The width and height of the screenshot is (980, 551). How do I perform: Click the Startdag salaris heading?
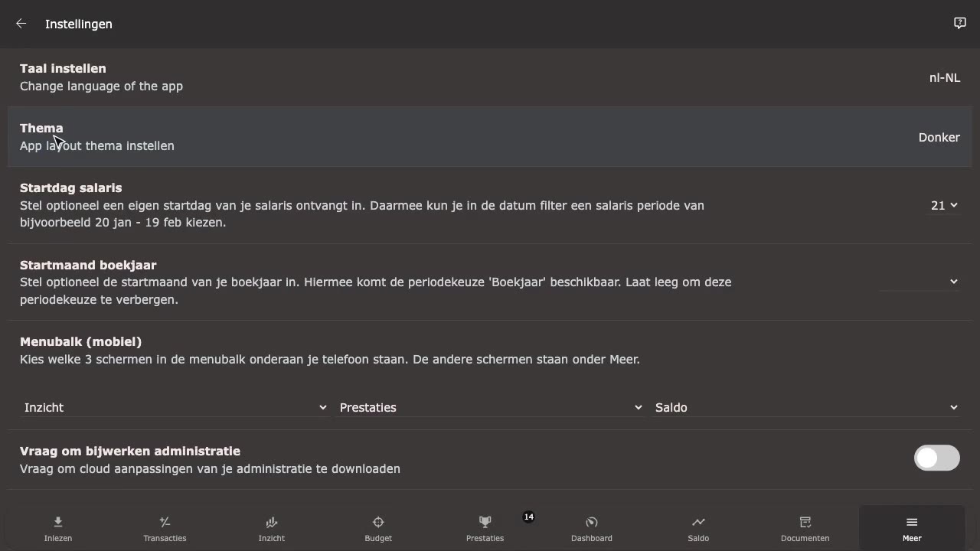pos(71,187)
